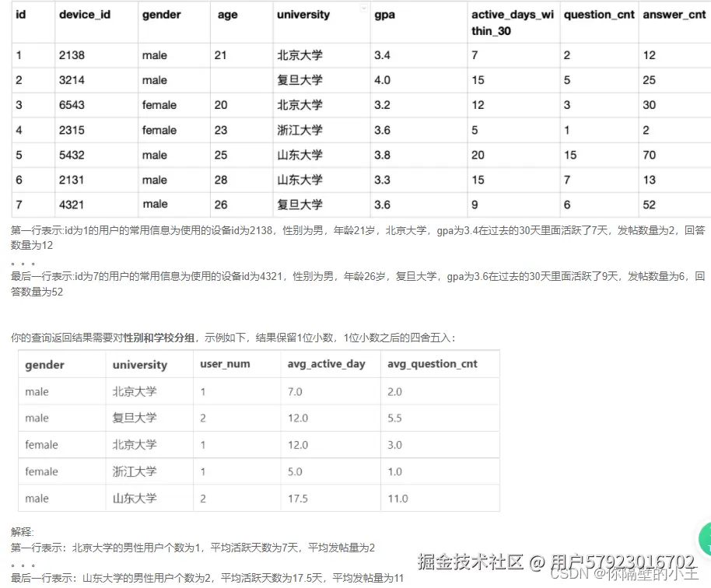This screenshot has height=588, width=711.
Task: Click device_id cell '4321'
Action: [72, 205]
